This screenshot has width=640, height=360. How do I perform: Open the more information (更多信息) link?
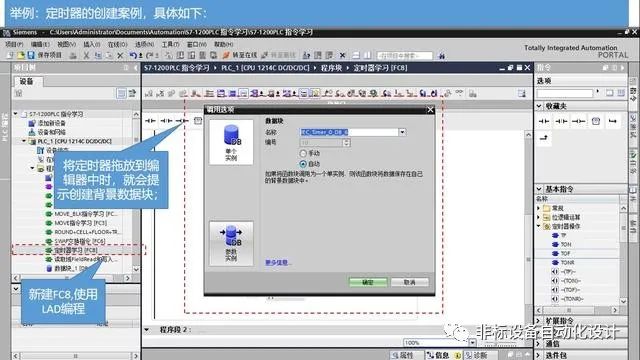(278, 262)
